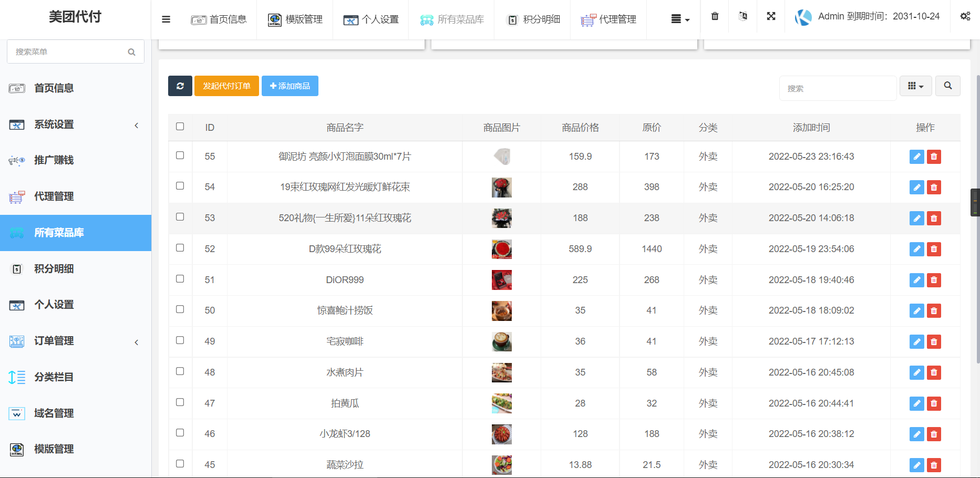Viewport: 980px width, 478px height.
Task: Check the checkbox for product DiOR999
Action: click(x=180, y=278)
